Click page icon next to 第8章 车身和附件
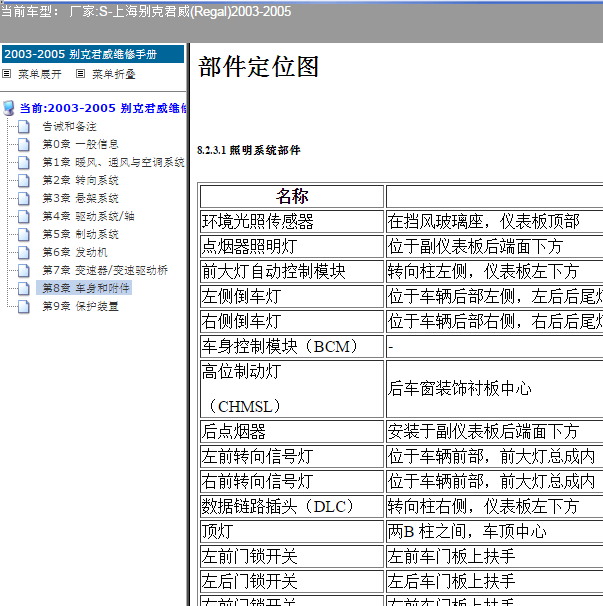Image resolution: width=603 pixels, height=606 pixels. pos(24,288)
